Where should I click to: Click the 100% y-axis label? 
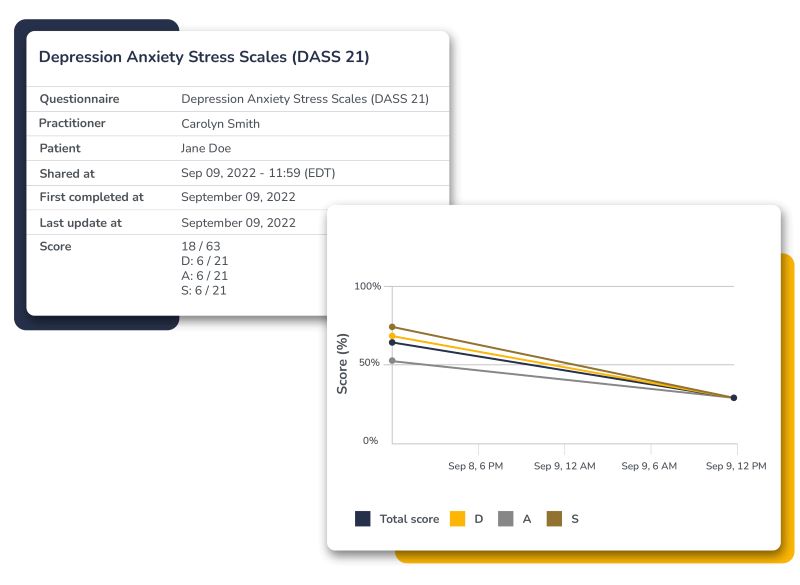[367, 287]
